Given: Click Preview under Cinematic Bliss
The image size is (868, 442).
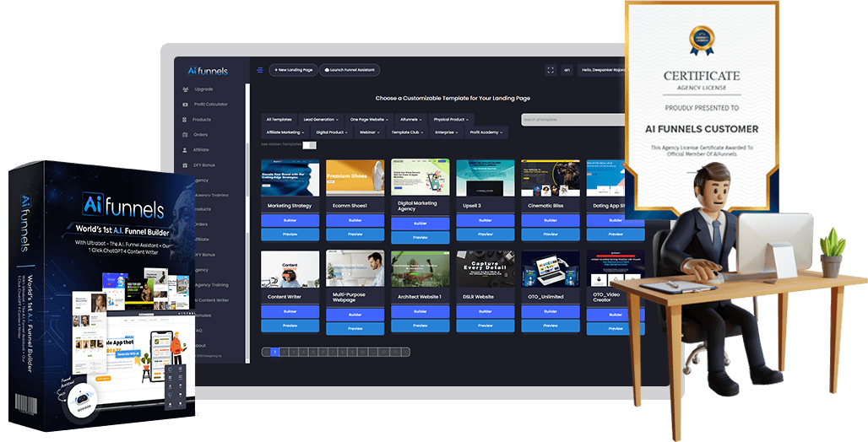Looking at the screenshot, I should click(x=551, y=234).
